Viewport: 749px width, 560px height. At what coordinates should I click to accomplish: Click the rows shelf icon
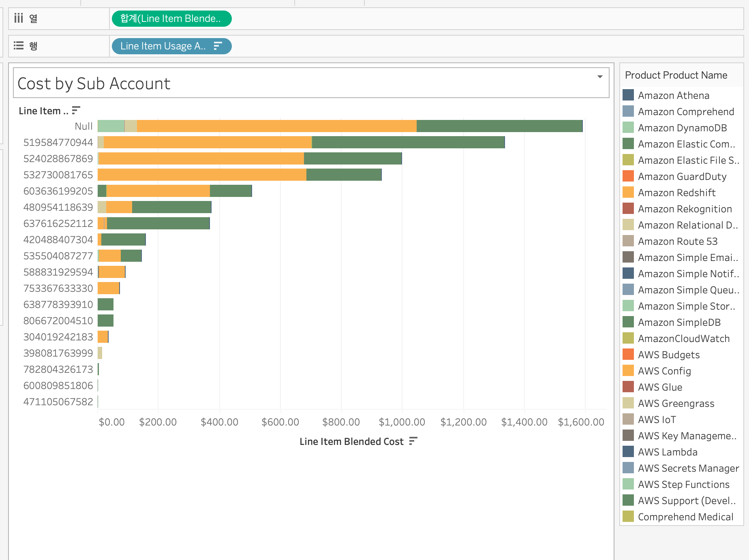(19, 46)
